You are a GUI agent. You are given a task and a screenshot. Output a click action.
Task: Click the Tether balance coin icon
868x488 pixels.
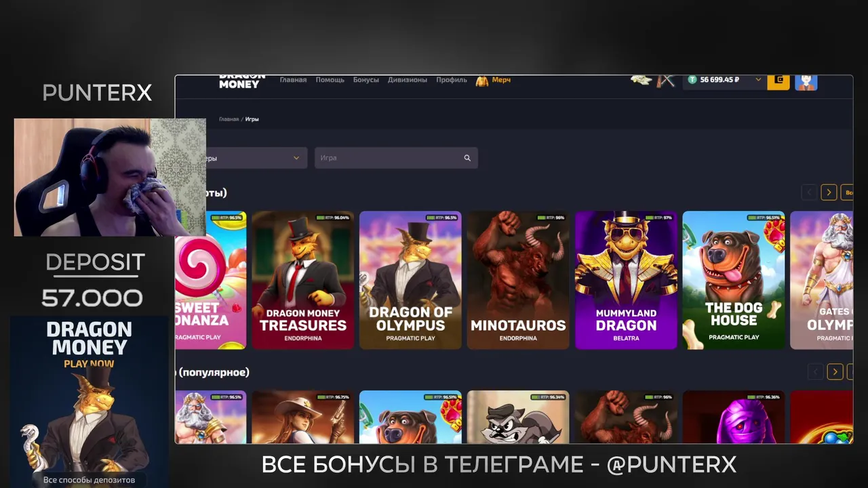pyautogui.click(x=692, y=80)
